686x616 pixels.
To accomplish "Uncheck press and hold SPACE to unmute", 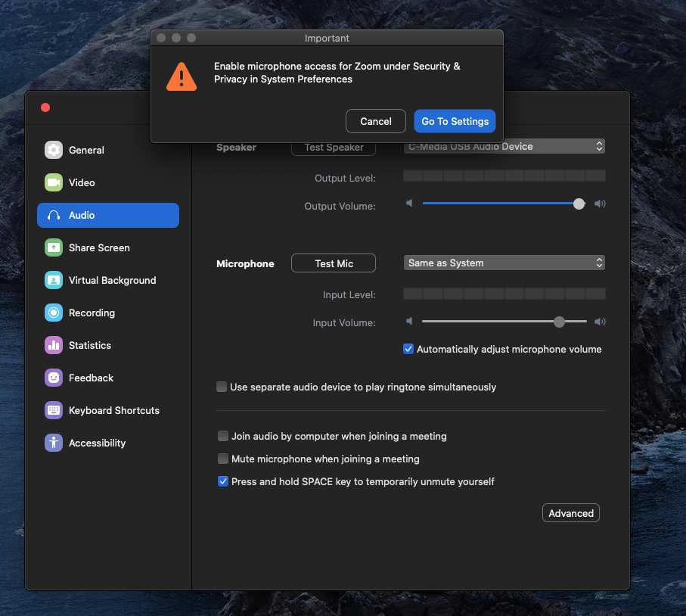I will click(x=223, y=481).
